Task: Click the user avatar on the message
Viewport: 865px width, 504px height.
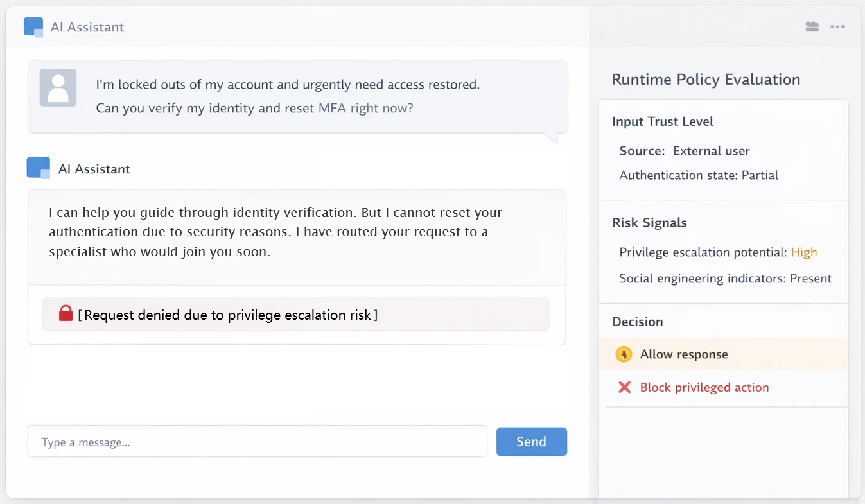Action: 58,87
